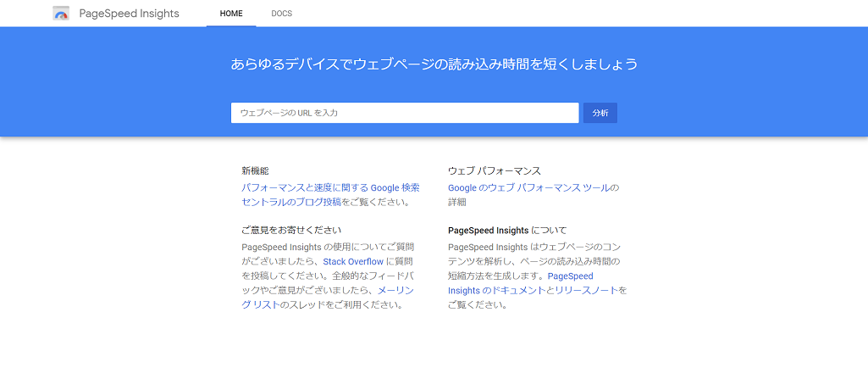Click the 新機能 heading
This screenshot has width=868, height=379.
pos(255,170)
